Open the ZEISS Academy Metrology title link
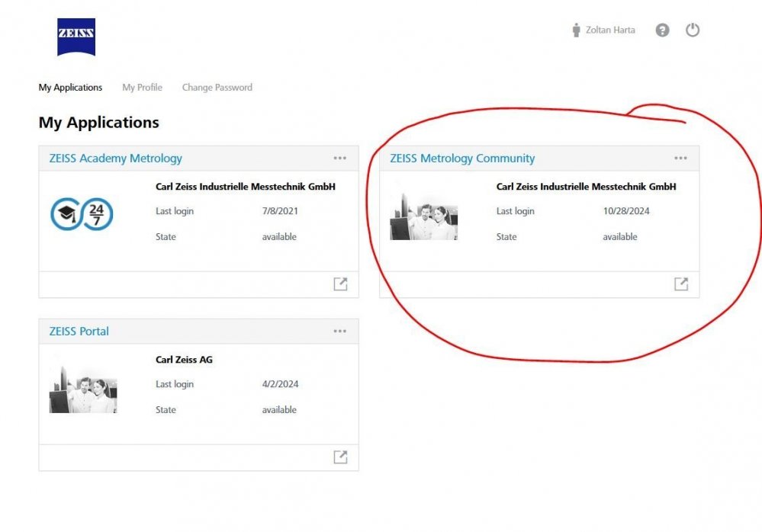762x532 pixels. [115, 159]
